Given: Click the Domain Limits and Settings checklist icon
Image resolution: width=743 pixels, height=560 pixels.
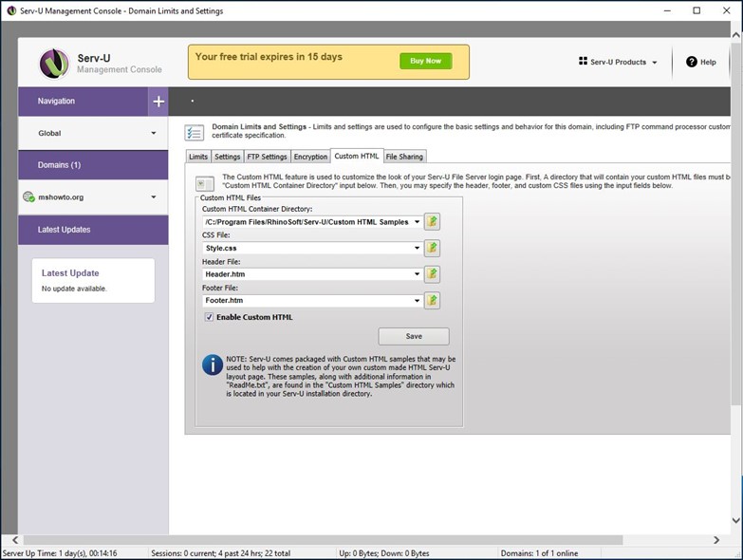Looking at the screenshot, I should click(x=195, y=133).
